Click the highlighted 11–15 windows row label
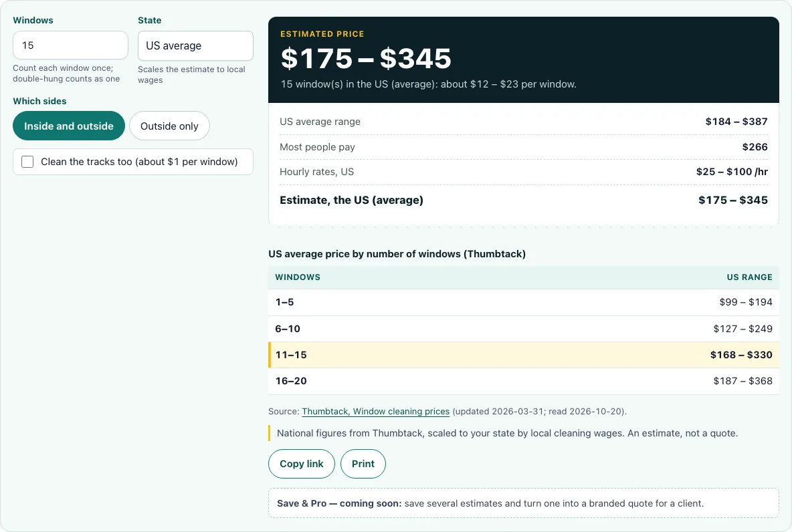 click(x=291, y=355)
